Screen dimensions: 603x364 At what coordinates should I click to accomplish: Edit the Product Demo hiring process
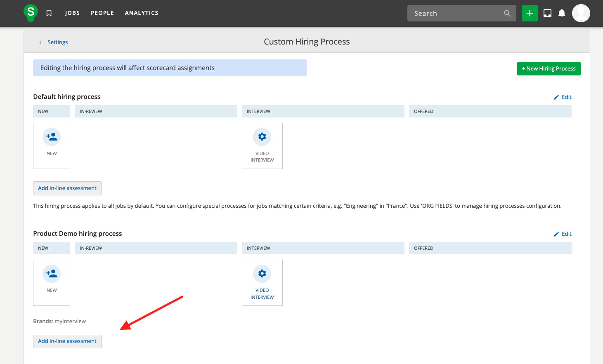(563, 234)
